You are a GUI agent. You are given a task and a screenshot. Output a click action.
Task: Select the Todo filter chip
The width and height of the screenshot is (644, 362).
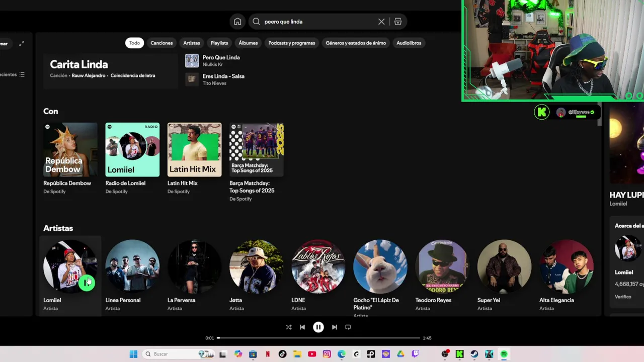click(x=134, y=43)
